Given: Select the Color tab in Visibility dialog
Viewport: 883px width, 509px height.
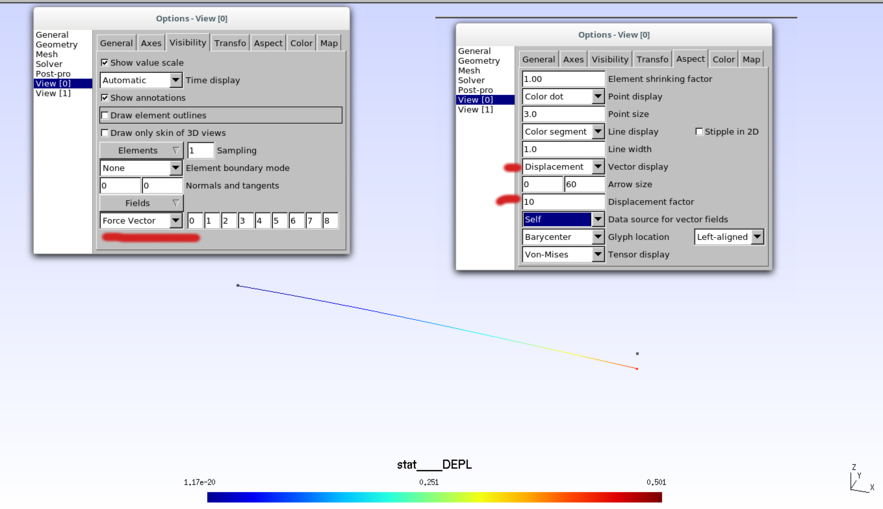Looking at the screenshot, I should (x=301, y=43).
